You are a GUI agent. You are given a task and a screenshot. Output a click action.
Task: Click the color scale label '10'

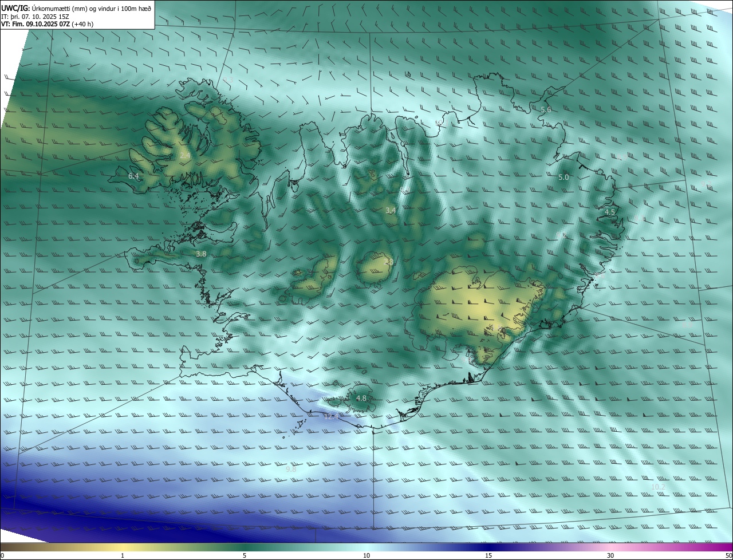(366, 555)
